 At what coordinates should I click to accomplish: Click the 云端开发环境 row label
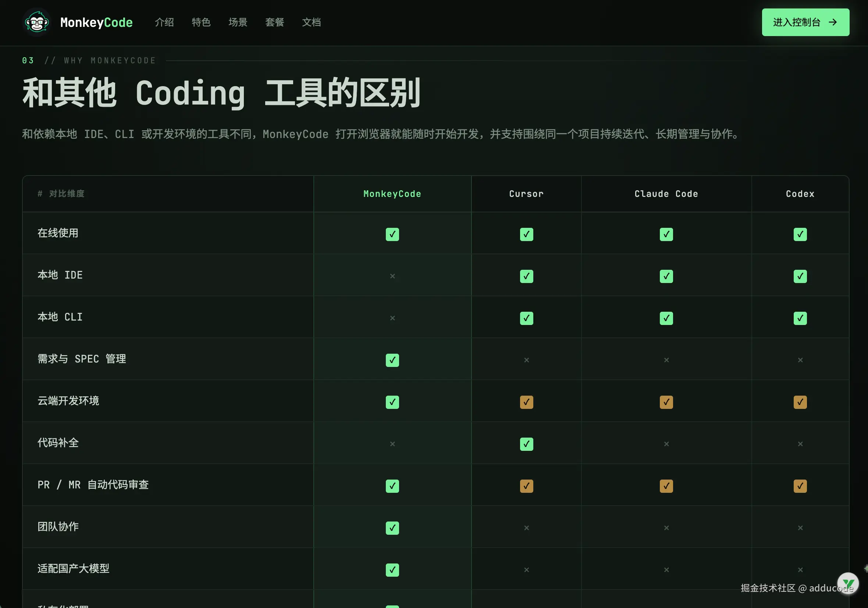[68, 401]
